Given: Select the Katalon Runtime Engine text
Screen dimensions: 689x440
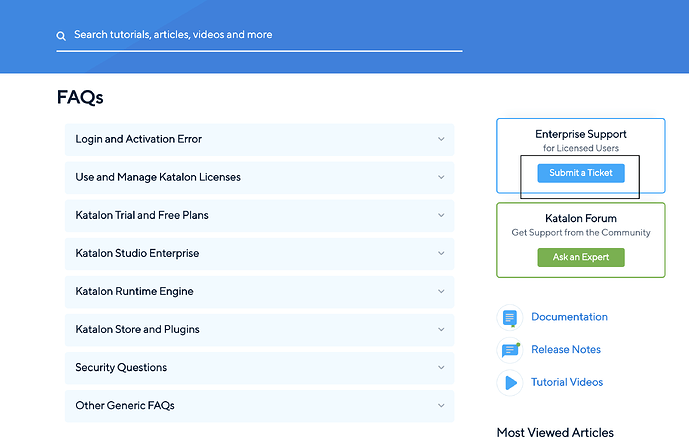Looking at the screenshot, I should pos(134,291).
